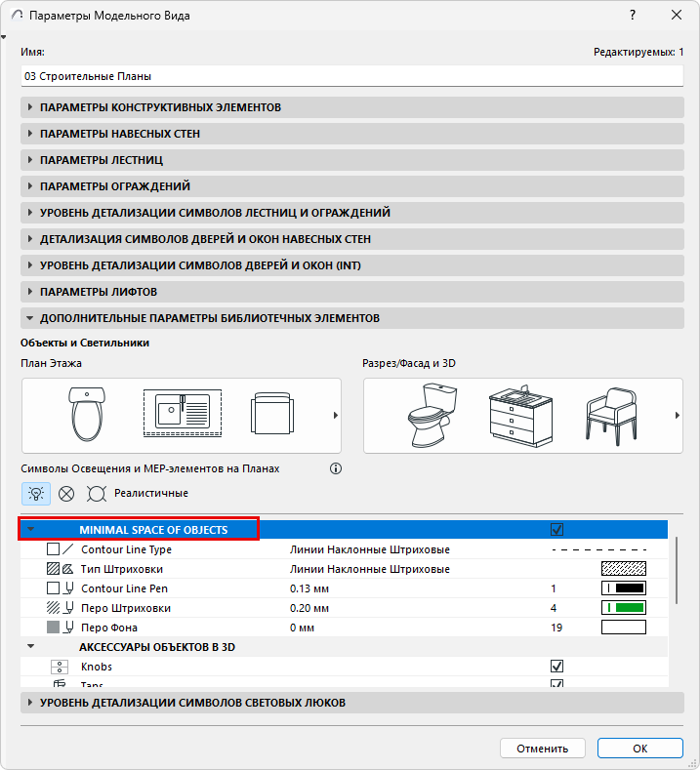The image size is (700, 770).
Task: Choose the circled-cross lighting symbol icon
Action: click(66, 493)
